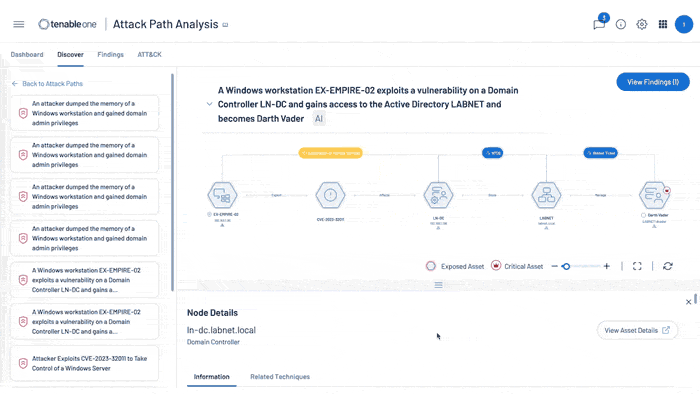
Task: Click the blue Golden Ticket technique tag
Action: tap(600, 153)
